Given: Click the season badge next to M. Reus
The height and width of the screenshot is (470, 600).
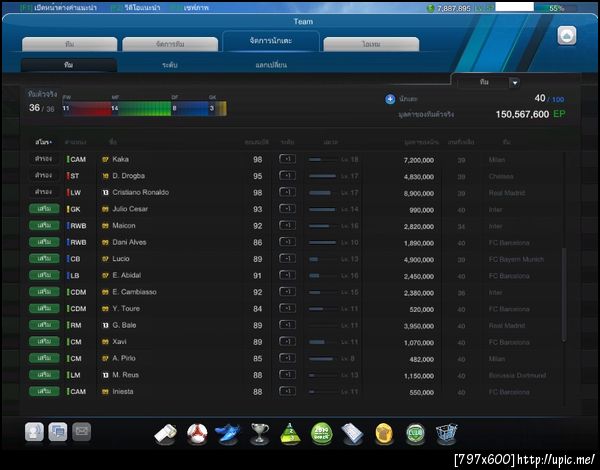Looking at the screenshot, I should click(105, 375).
